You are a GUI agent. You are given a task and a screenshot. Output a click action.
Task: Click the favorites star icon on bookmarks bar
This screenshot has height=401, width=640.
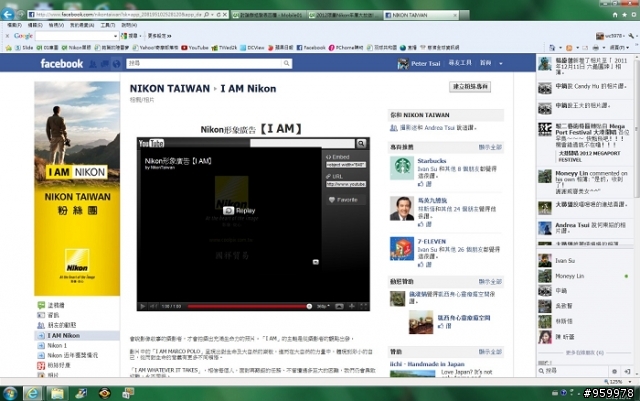pos(9,48)
